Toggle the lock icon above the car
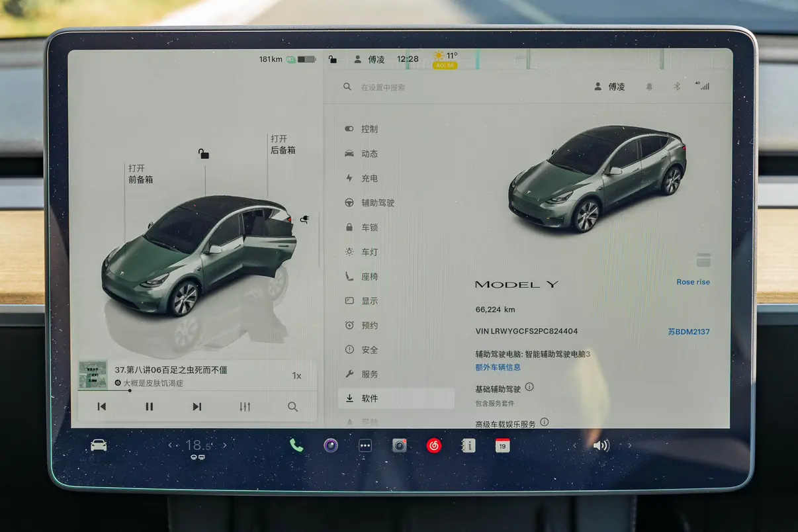This screenshot has height=532, width=798. pyautogui.click(x=204, y=154)
